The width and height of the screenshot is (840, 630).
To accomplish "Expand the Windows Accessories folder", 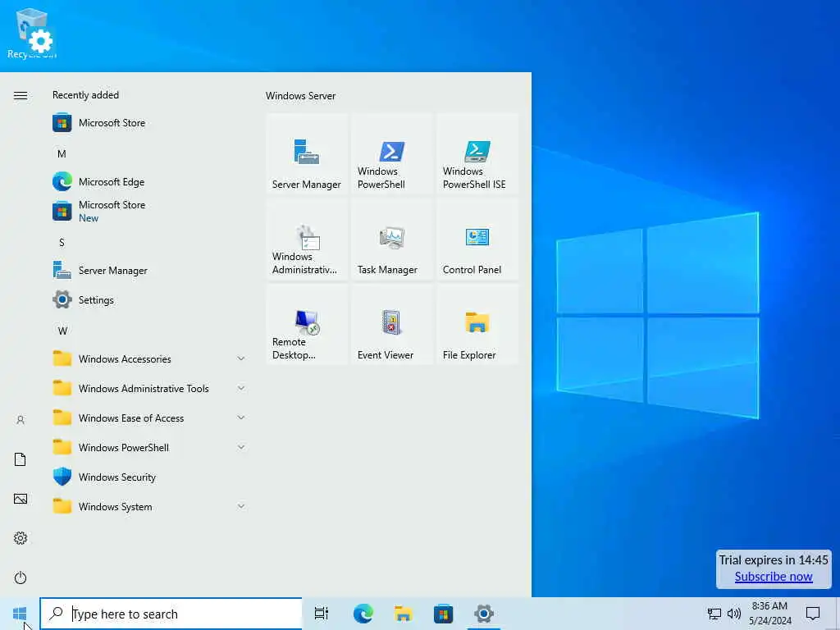I will 150,358.
